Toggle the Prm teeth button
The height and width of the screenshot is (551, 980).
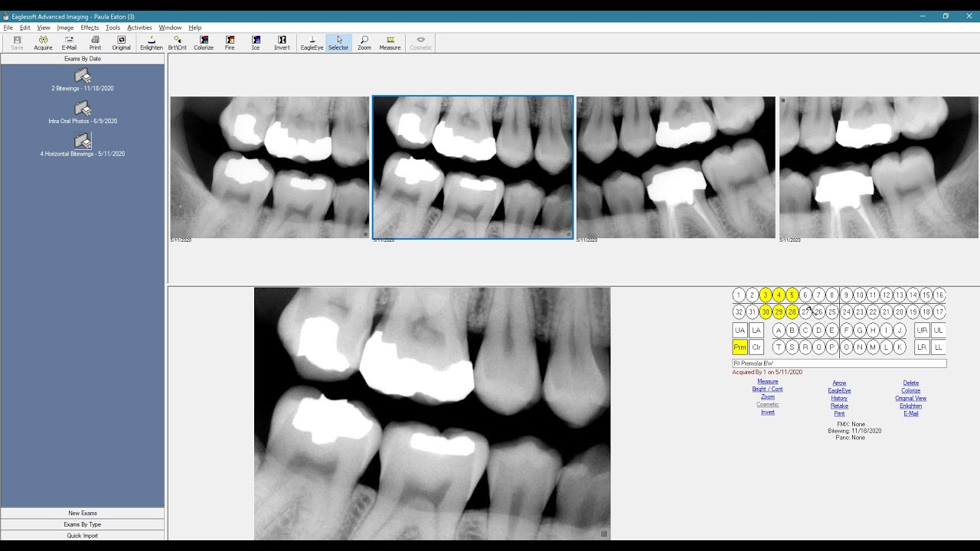pyautogui.click(x=740, y=347)
